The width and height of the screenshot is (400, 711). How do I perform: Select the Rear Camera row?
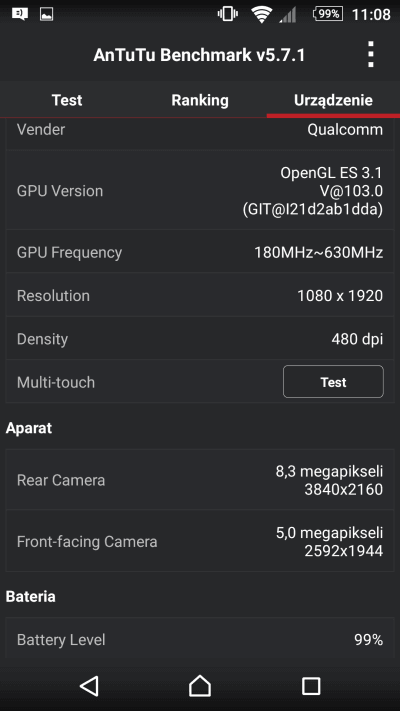click(200, 480)
